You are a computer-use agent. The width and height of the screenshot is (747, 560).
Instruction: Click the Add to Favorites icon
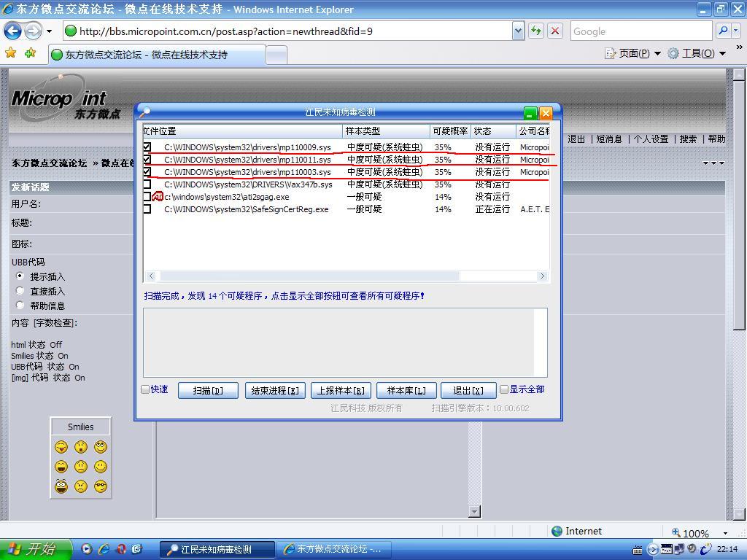[31, 52]
